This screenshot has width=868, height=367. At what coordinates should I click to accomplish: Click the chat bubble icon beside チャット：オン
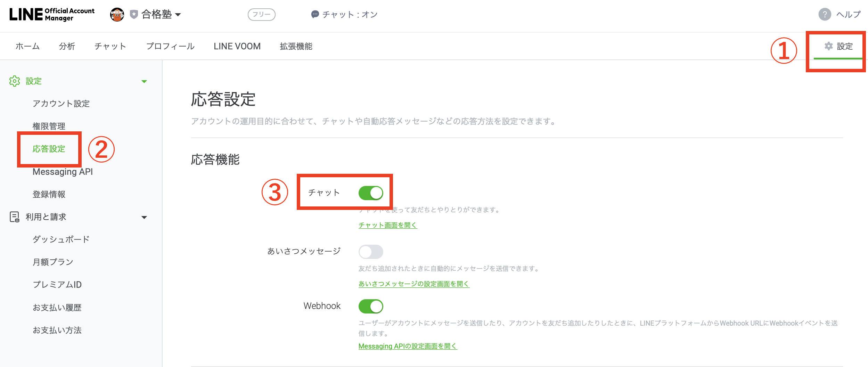pos(315,14)
